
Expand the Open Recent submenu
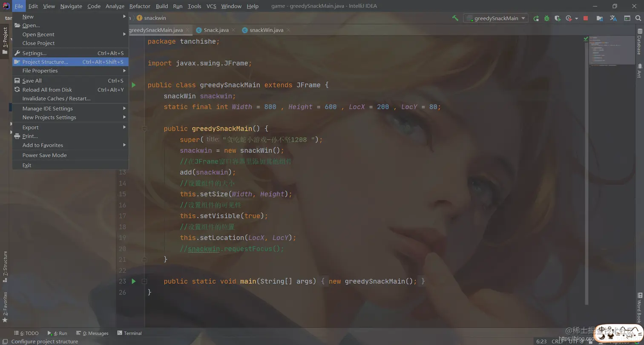click(70, 34)
